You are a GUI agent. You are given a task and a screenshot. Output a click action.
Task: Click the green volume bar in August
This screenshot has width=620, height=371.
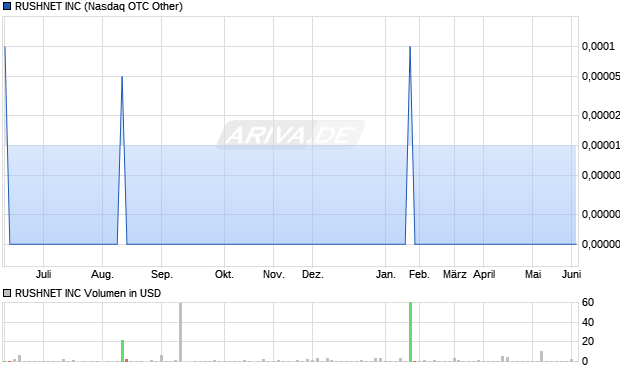[123, 350]
